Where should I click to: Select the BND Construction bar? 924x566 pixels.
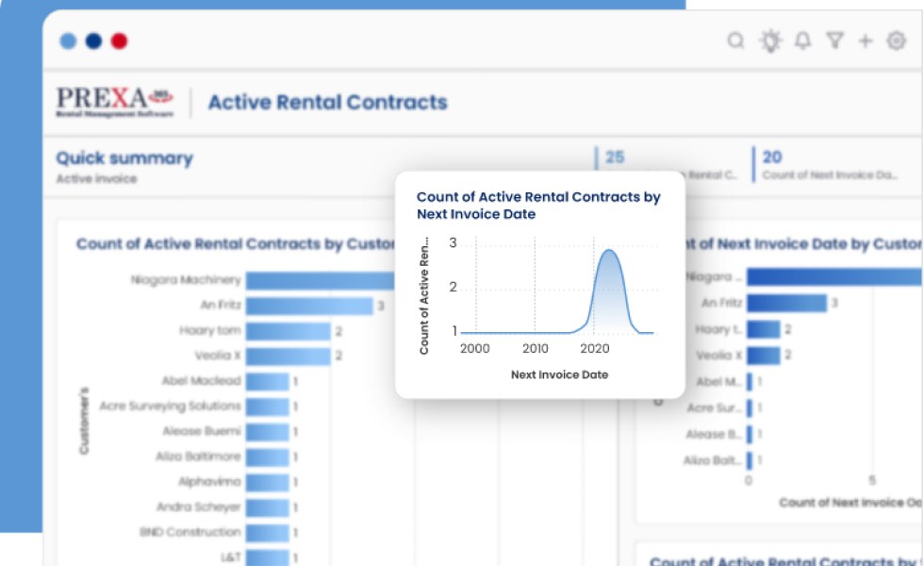(x=267, y=533)
